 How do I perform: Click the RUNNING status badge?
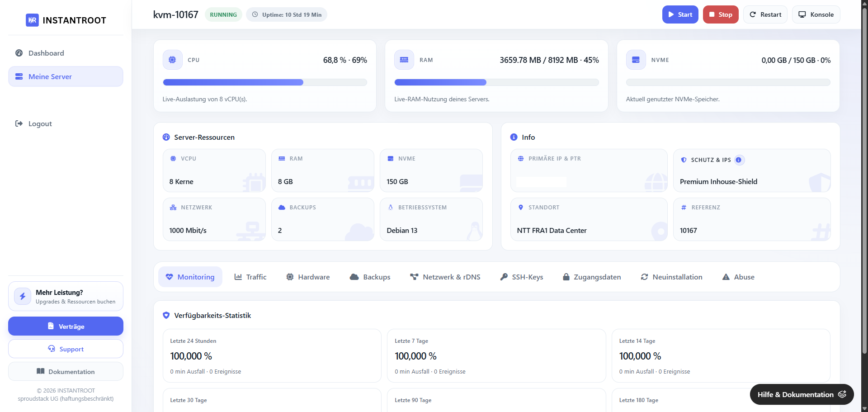pyautogui.click(x=223, y=14)
